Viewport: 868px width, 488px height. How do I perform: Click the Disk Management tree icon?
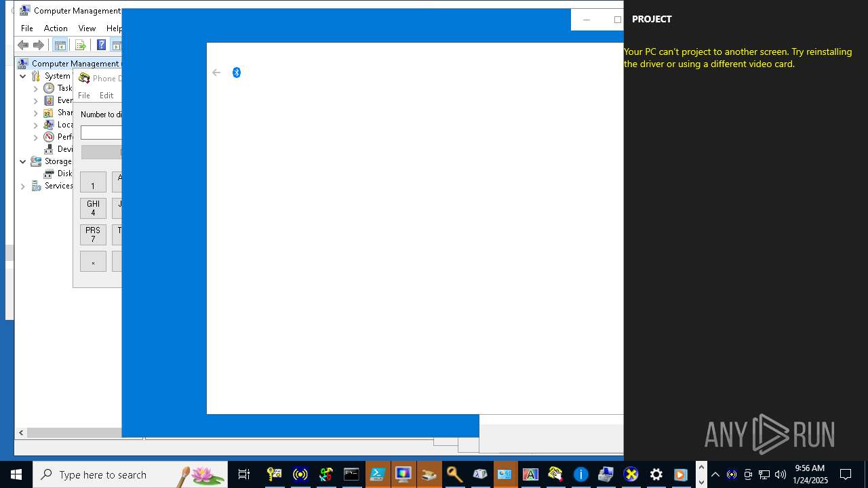pyautogui.click(x=49, y=174)
